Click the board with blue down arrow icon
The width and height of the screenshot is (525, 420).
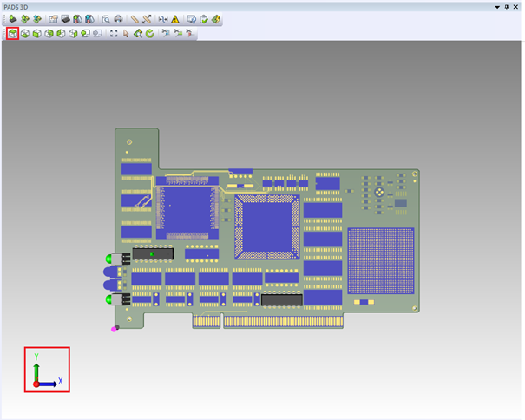click(x=37, y=19)
